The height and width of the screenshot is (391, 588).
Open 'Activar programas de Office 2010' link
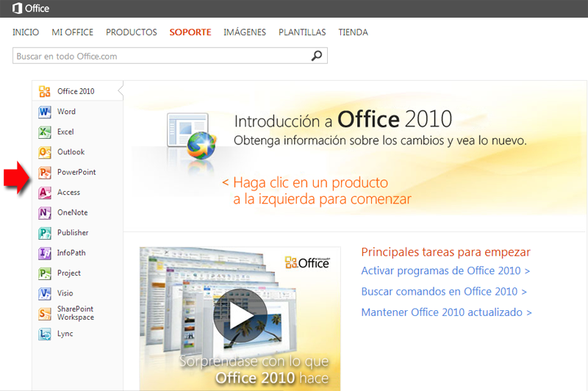coord(445,270)
